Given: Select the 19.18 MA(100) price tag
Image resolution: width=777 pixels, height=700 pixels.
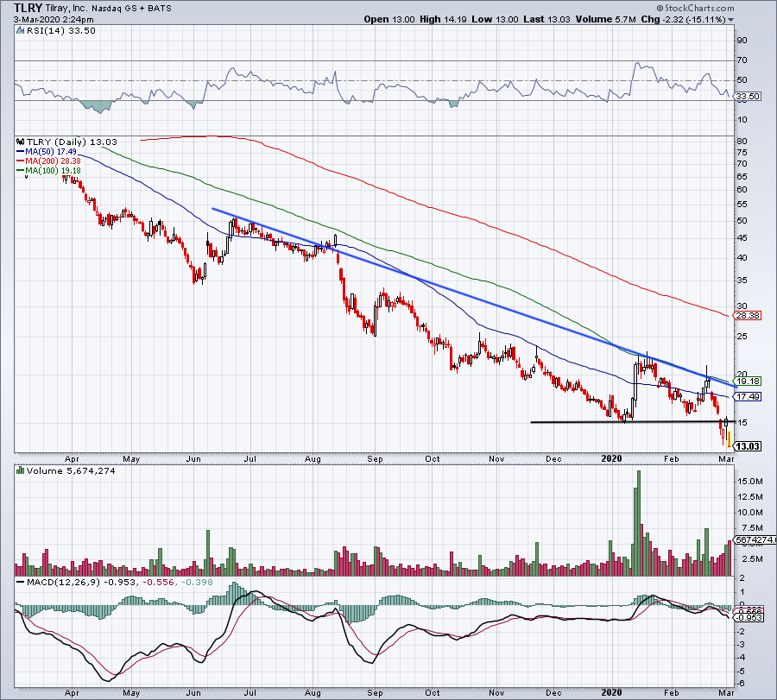Looking at the screenshot, I should pos(745,381).
